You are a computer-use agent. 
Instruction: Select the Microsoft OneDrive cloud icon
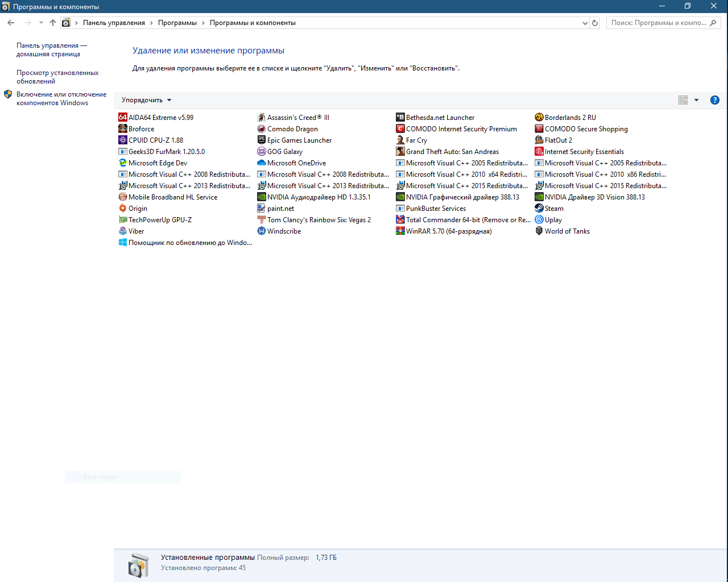[x=262, y=163]
